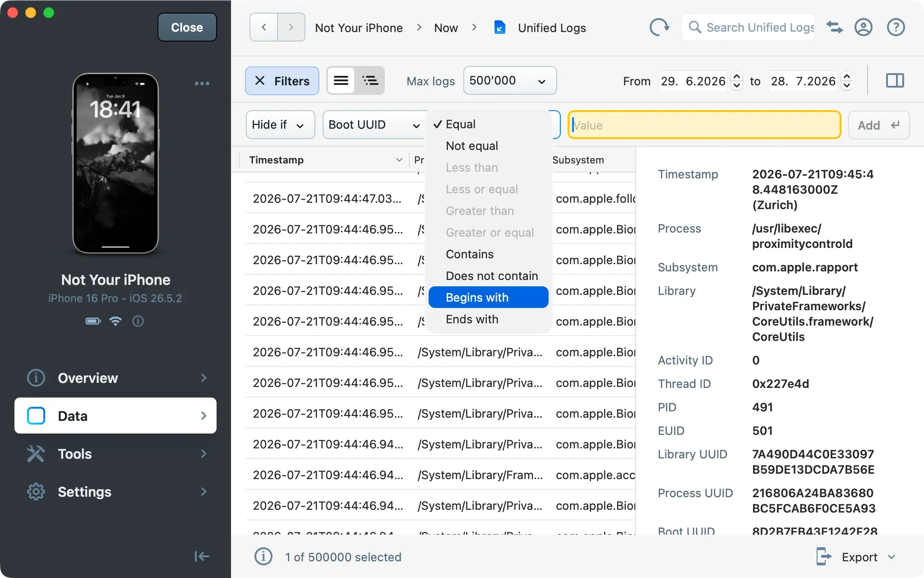Select Ends with operator
Viewport: 924px width, 578px height.
point(489,319)
